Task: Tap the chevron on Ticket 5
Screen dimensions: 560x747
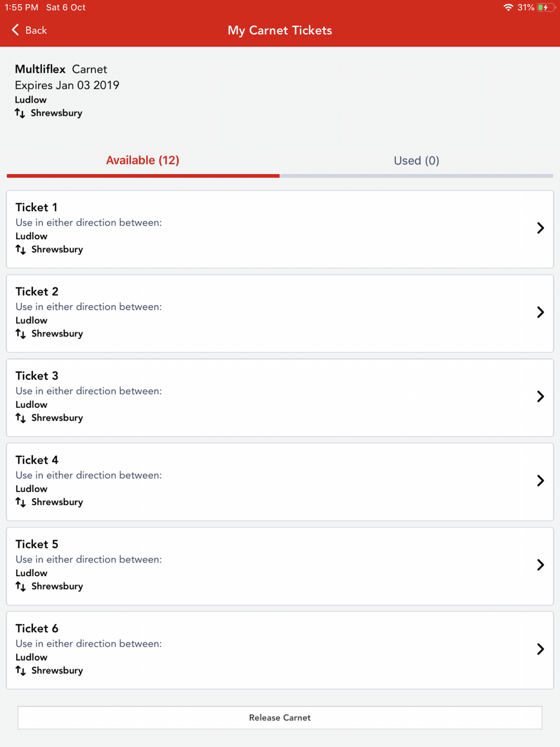Action: (x=540, y=564)
